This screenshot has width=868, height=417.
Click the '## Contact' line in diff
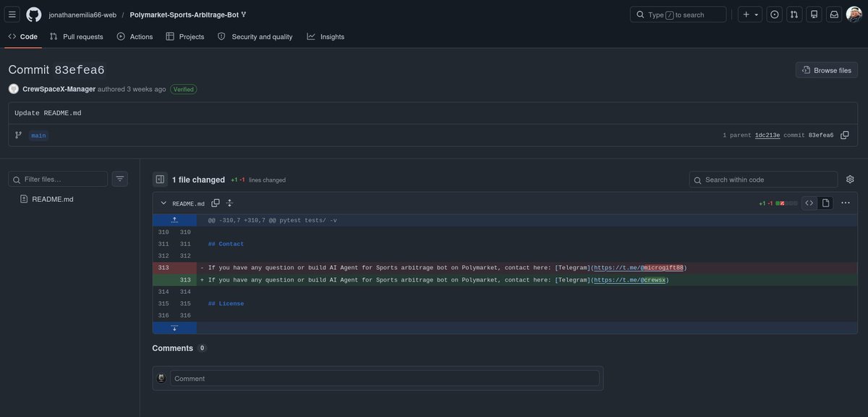226,244
